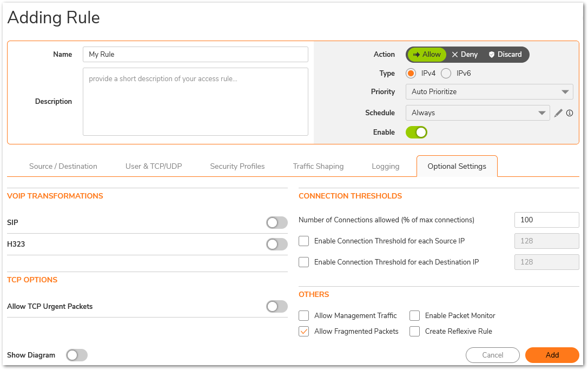Screen dimensions: 588x370
Task: Click the Source IP threshold value field
Action: coord(546,241)
